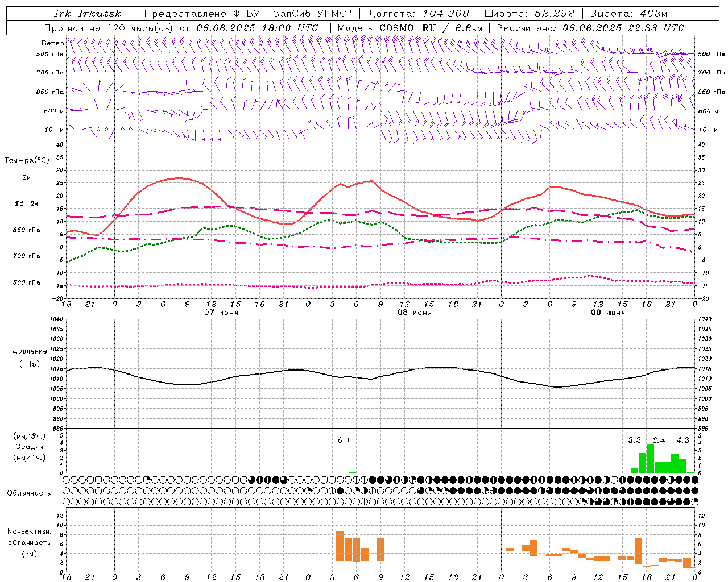Click the (мм/3ч.) precipitation unit label
The width and height of the screenshot is (728, 582).
(x=30, y=436)
